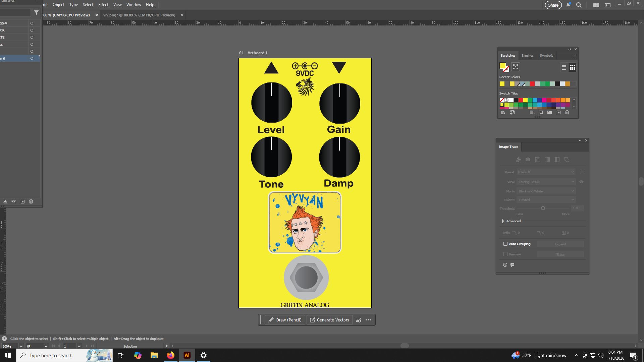The image size is (644, 362).
Task: Expand the Advanced section in Image Trace
Action: pyautogui.click(x=503, y=221)
